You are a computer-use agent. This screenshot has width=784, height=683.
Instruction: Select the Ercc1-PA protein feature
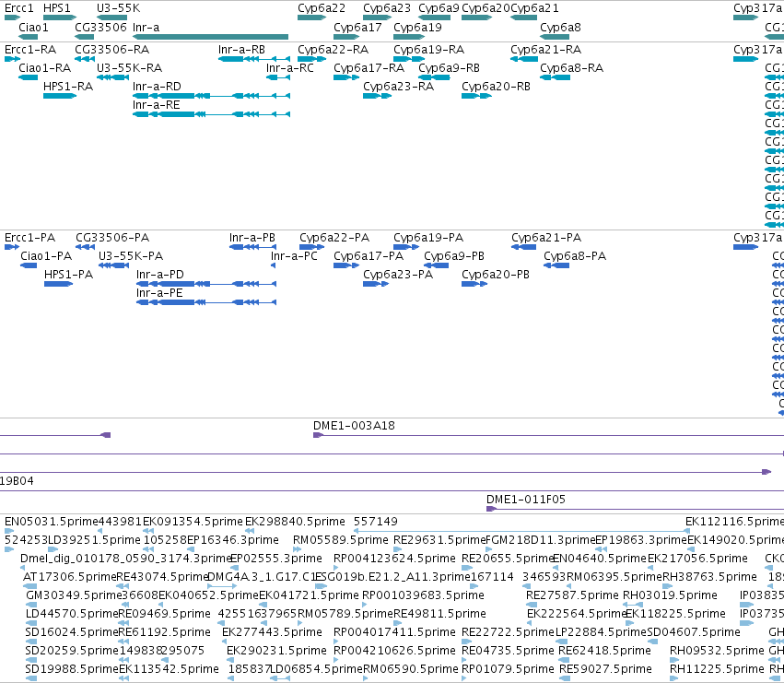12,247
